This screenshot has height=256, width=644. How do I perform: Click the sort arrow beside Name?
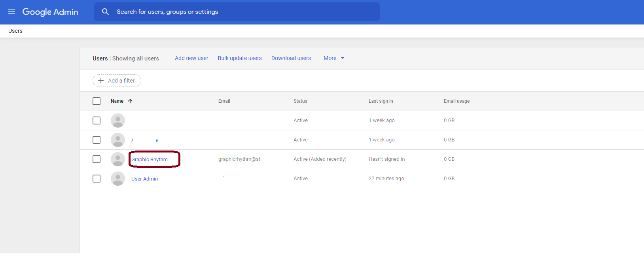tap(130, 101)
